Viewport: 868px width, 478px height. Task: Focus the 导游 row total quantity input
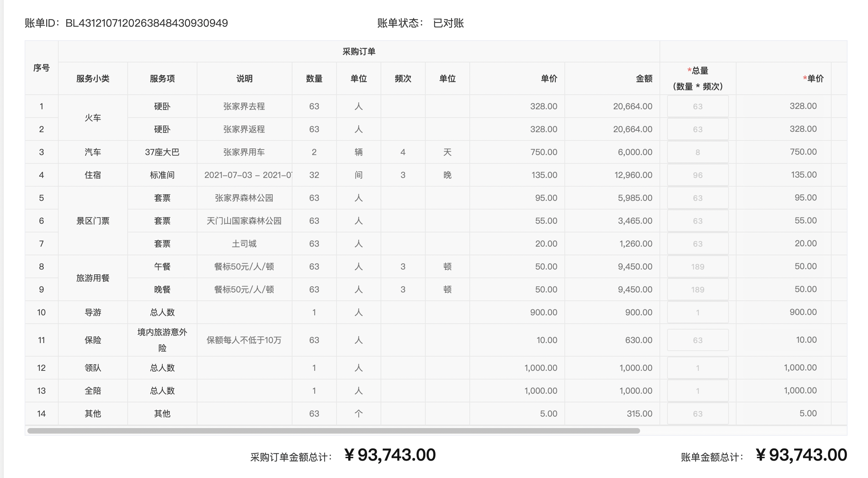tap(697, 313)
